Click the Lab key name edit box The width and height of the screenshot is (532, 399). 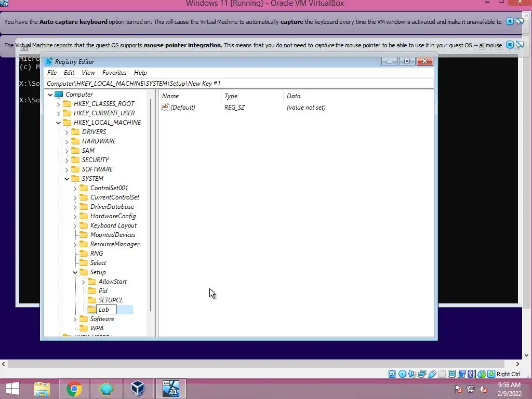click(x=107, y=310)
